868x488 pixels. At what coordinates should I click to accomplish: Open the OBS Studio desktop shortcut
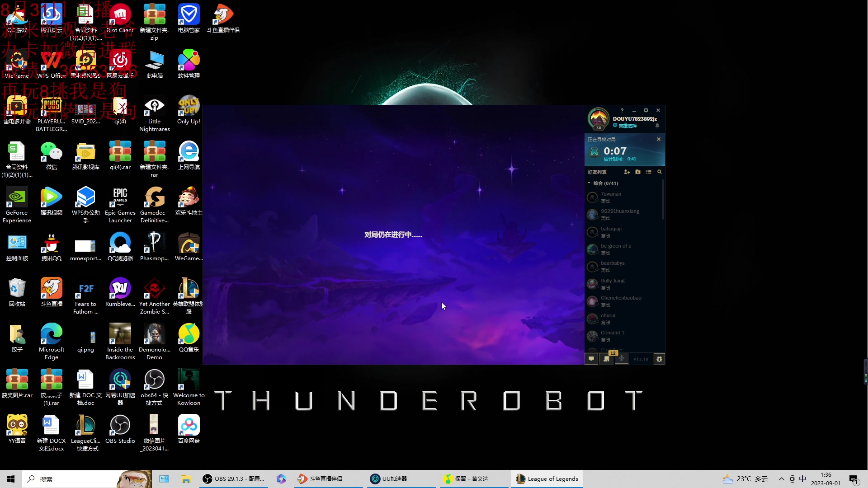[x=120, y=429]
